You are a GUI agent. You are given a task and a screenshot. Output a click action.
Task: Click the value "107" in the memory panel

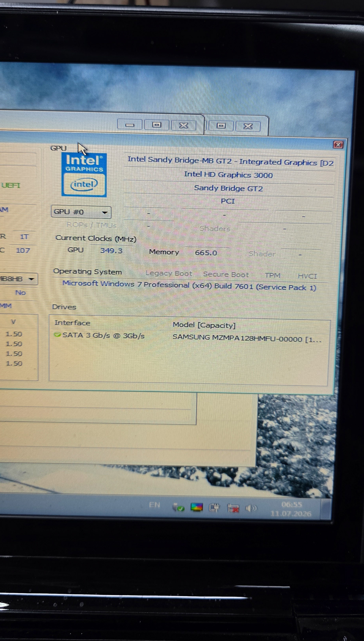(x=23, y=250)
